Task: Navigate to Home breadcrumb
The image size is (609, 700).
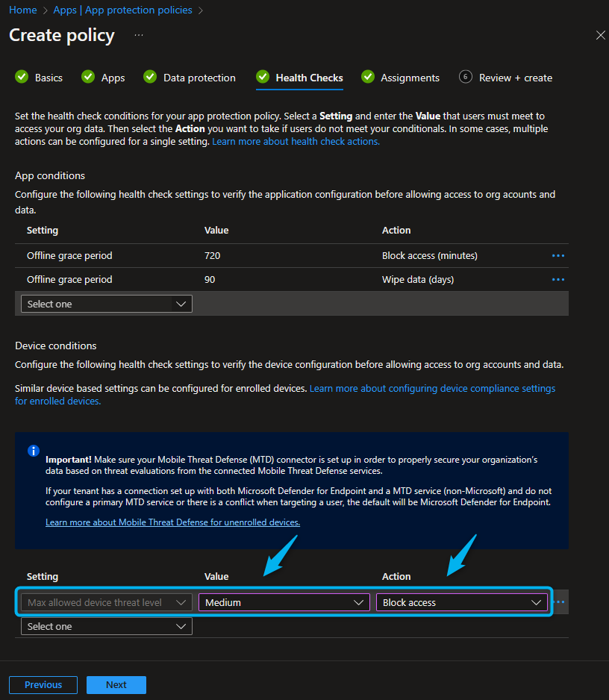Action: click(x=23, y=10)
